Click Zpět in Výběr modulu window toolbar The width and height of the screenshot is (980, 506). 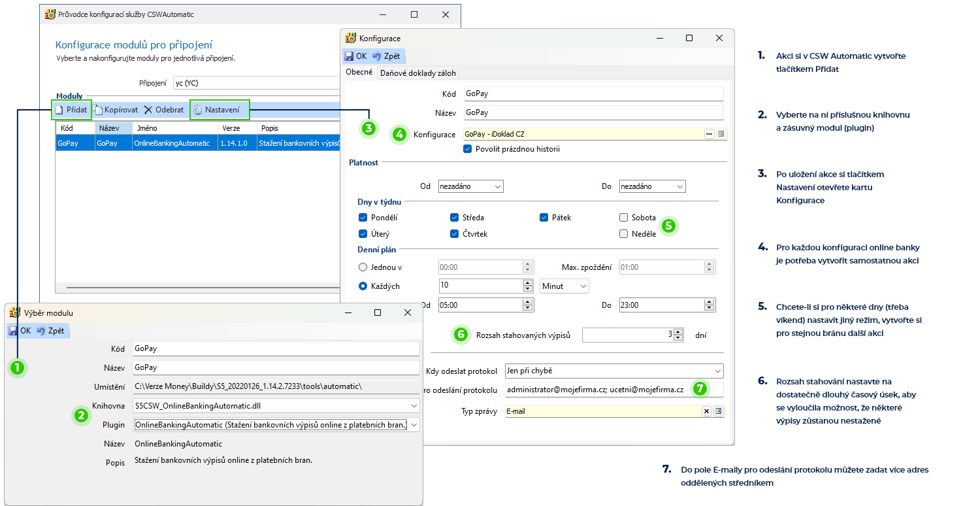tap(50, 331)
